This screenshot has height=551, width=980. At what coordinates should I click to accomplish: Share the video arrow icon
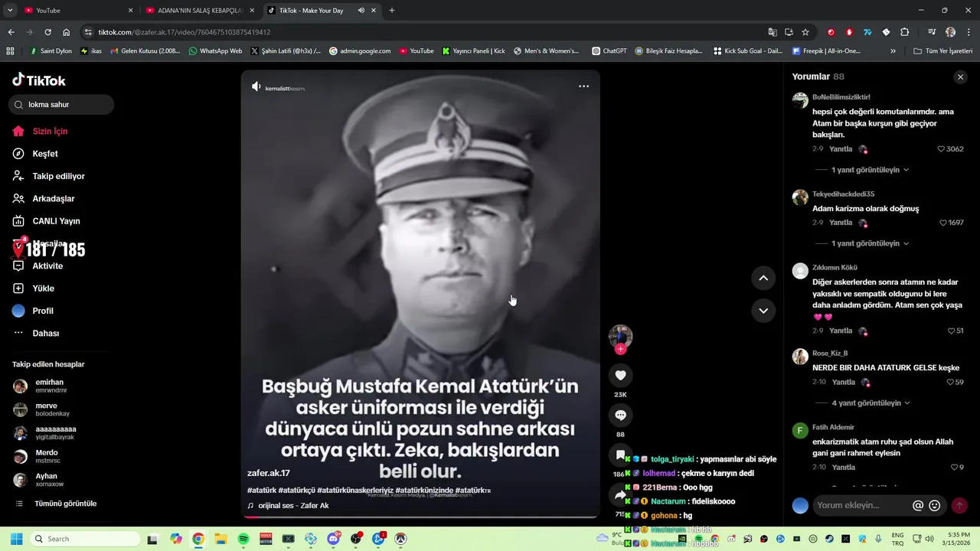[620, 495]
